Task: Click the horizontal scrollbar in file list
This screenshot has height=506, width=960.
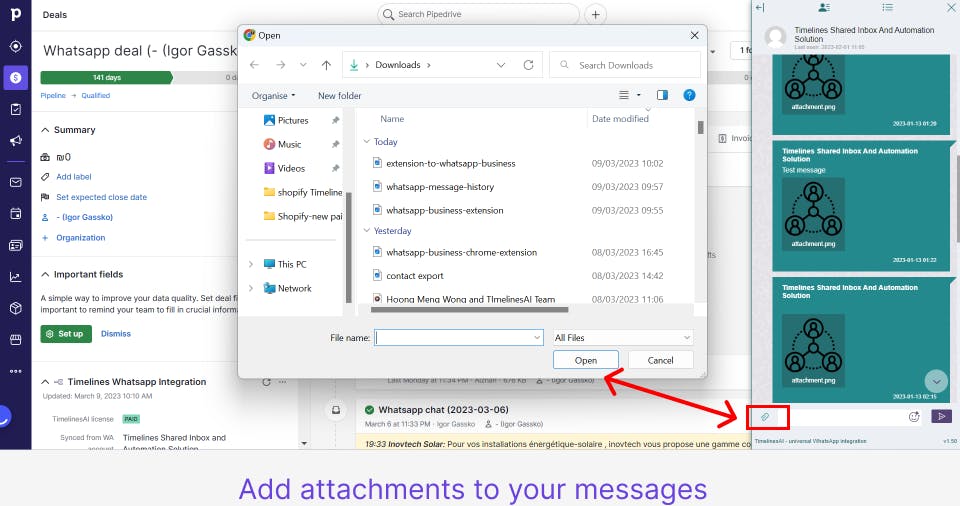Action: (470, 310)
